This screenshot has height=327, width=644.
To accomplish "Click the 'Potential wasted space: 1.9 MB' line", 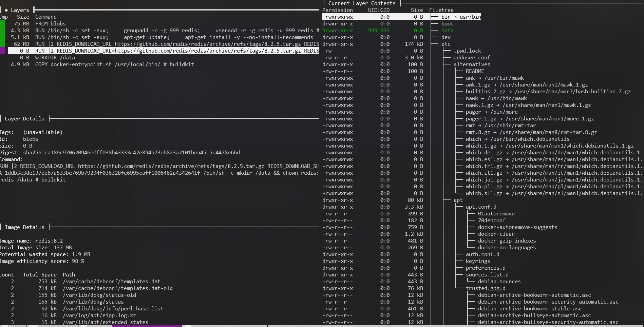I will coord(45,254).
